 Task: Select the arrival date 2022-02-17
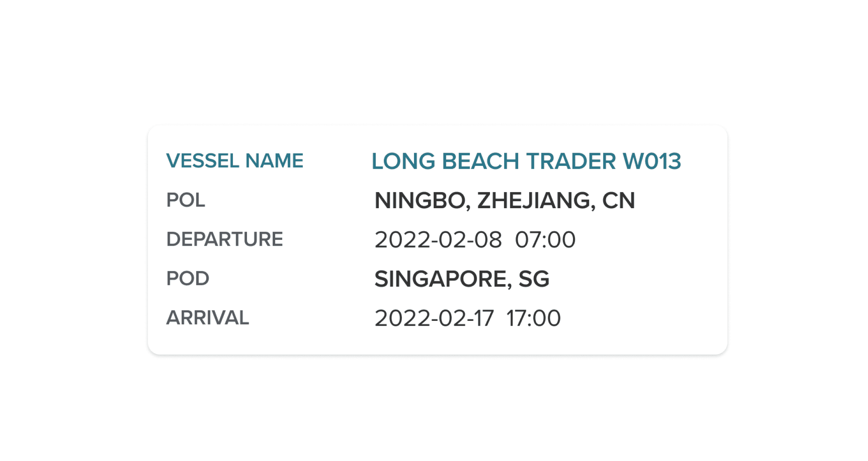434,318
